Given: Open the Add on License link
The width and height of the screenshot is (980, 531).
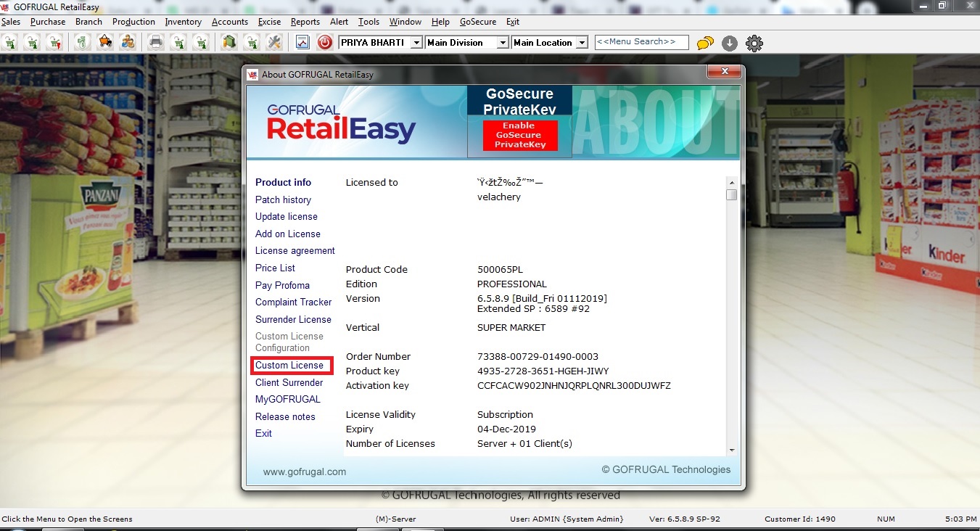Looking at the screenshot, I should tap(288, 234).
